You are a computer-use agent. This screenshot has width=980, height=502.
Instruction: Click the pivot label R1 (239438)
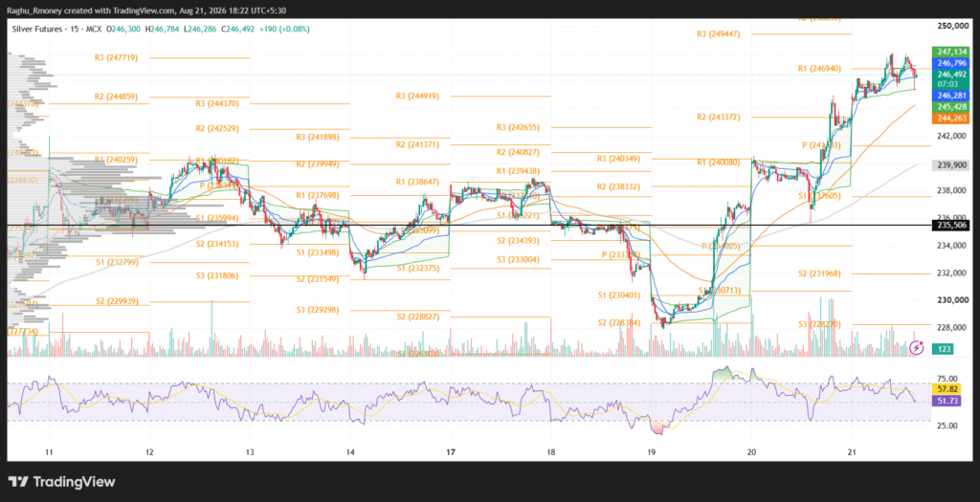(x=518, y=171)
